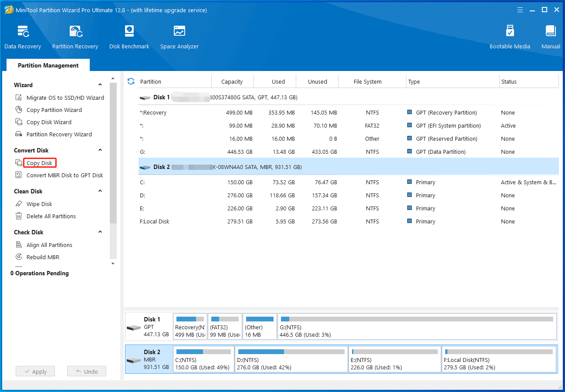Click Rebuild MBR link text
565x392 pixels.
[x=43, y=257]
